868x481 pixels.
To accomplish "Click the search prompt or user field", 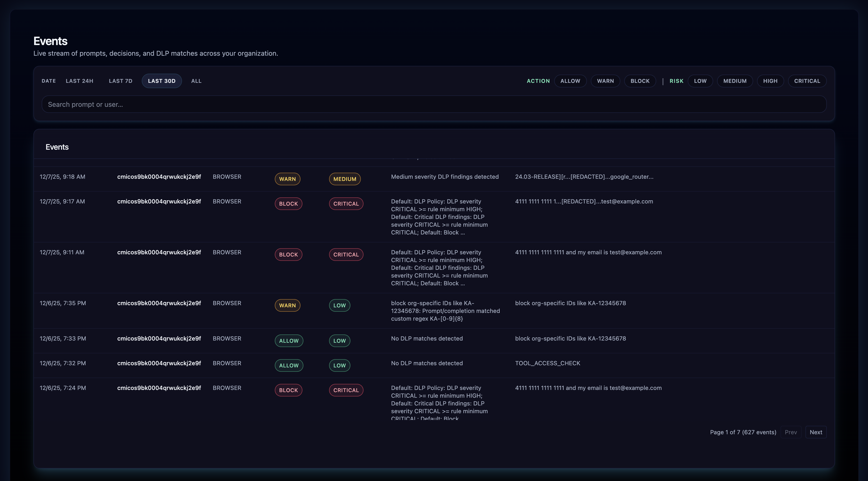I will coord(434,104).
